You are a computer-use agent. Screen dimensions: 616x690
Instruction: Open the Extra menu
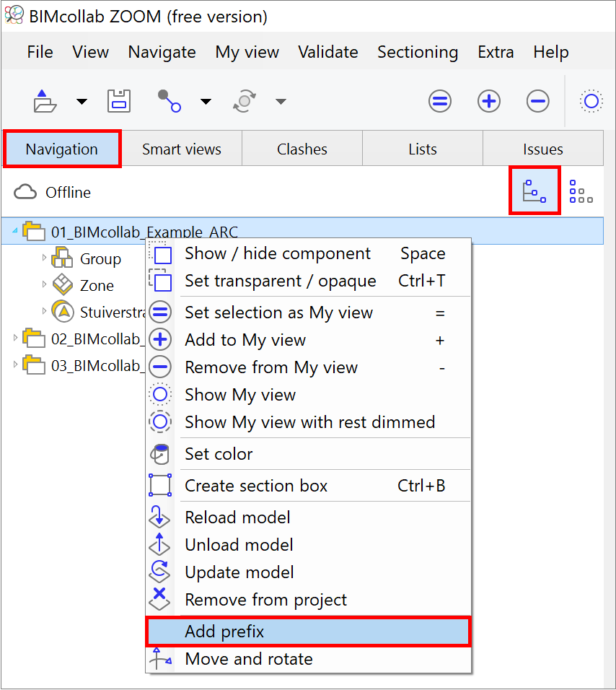pyautogui.click(x=496, y=52)
